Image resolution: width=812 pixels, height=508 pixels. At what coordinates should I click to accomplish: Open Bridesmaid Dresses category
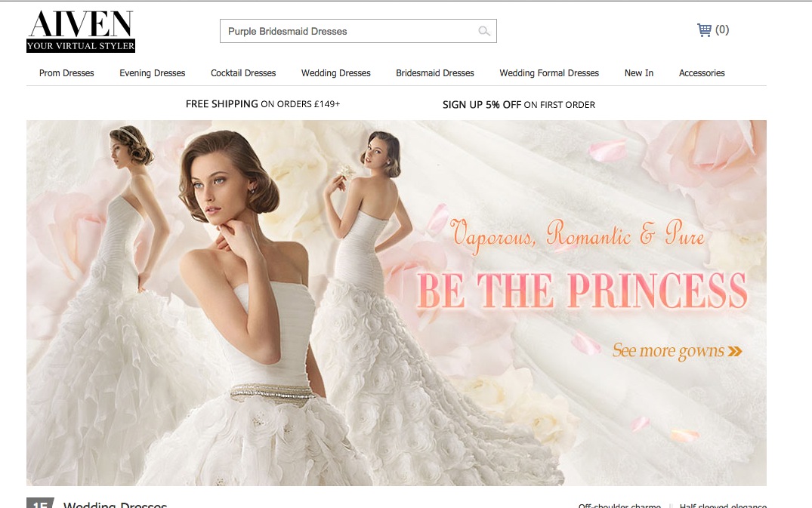(x=435, y=73)
